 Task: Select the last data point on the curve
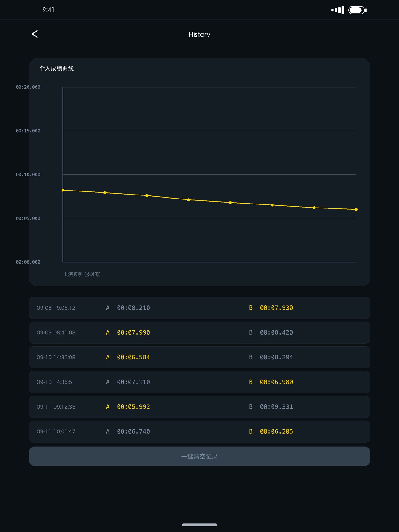tap(356, 209)
